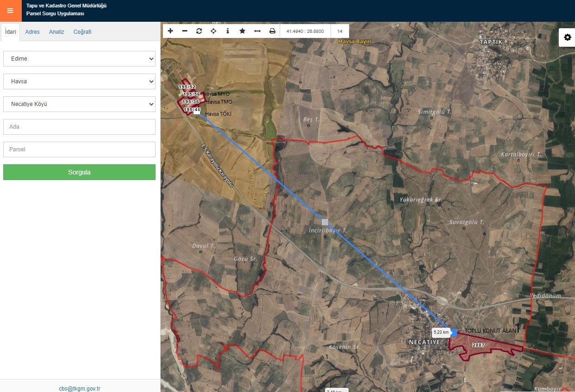Focus the Ada input field
This screenshot has width=575, height=392.
point(79,127)
